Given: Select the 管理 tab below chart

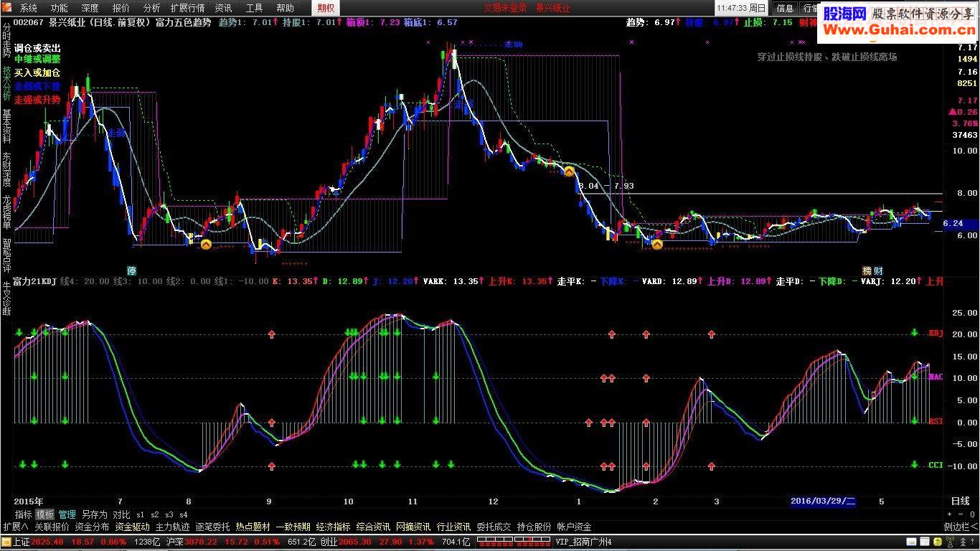Looking at the screenshot, I should (x=67, y=514).
